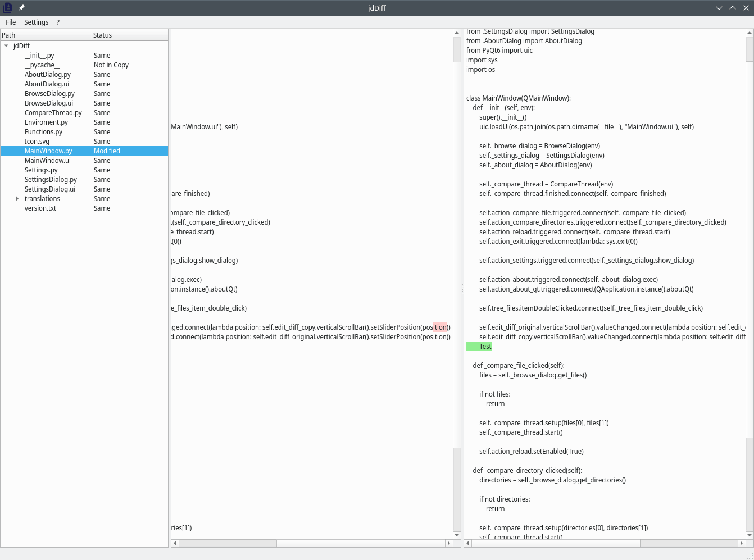Click the up arrow of right pane vertical scrollbar
754x560 pixels.
(x=750, y=33)
